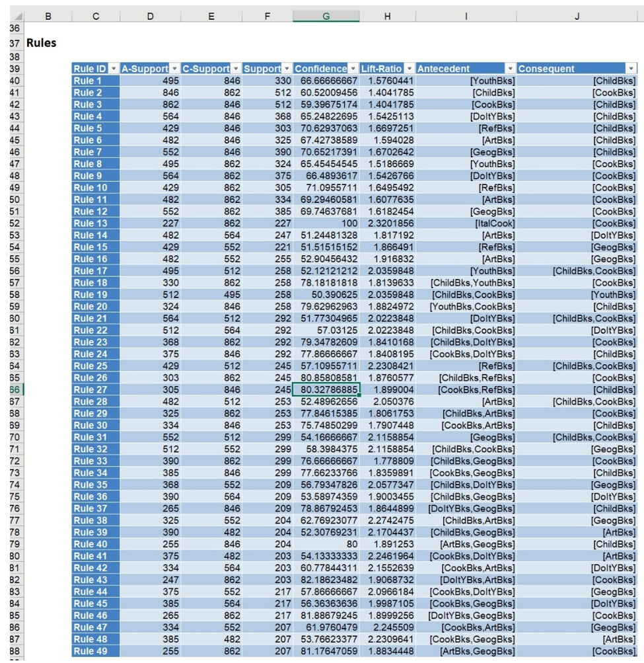Open the A-Support column filter arrow
644x663 pixels.
174,69
